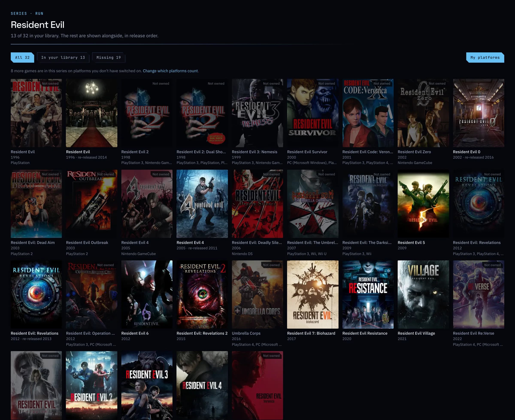The width and height of the screenshot is (515, 420).
Task: Select the Resident Evil Zero GameCube cover
Action: click(x=423, y=113)
